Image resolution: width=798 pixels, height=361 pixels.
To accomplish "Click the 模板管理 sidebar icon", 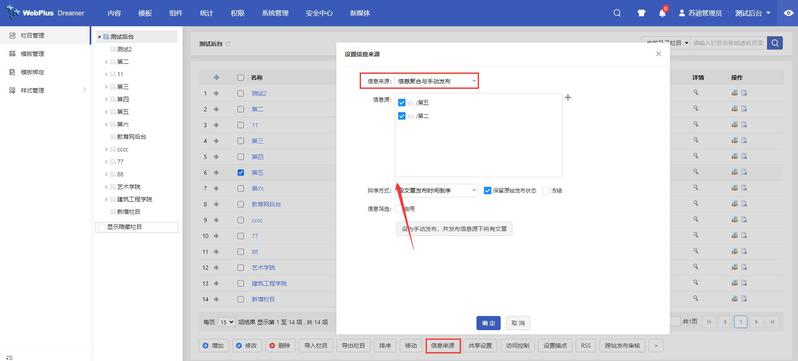I will [12, 54].
